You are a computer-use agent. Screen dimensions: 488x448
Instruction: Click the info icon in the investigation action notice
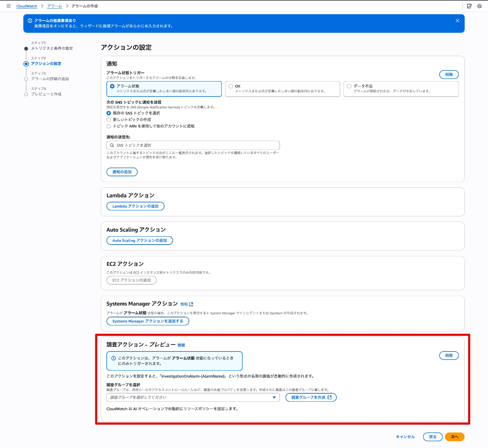click(113, 358)
